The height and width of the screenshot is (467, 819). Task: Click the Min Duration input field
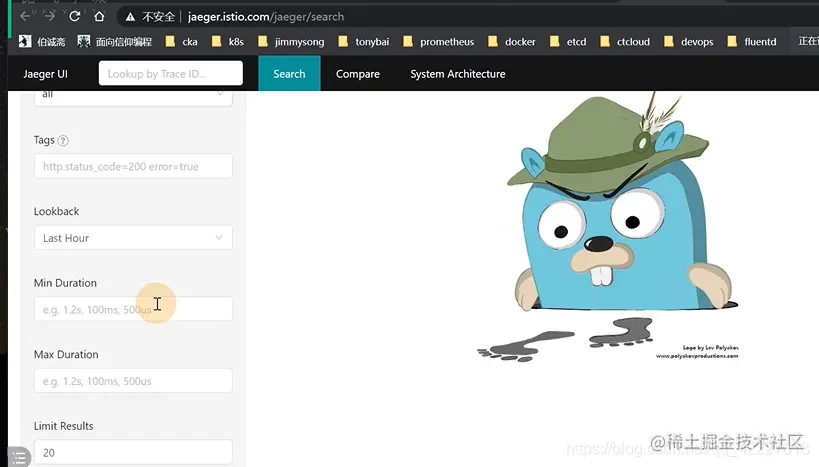coord(133,309)
